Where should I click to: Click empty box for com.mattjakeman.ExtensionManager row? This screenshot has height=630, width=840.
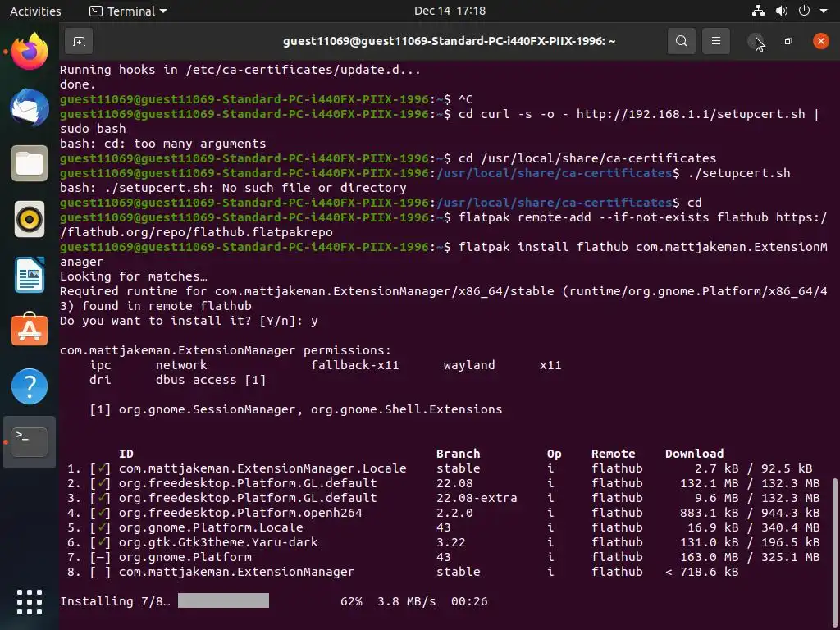coord(101,572)
